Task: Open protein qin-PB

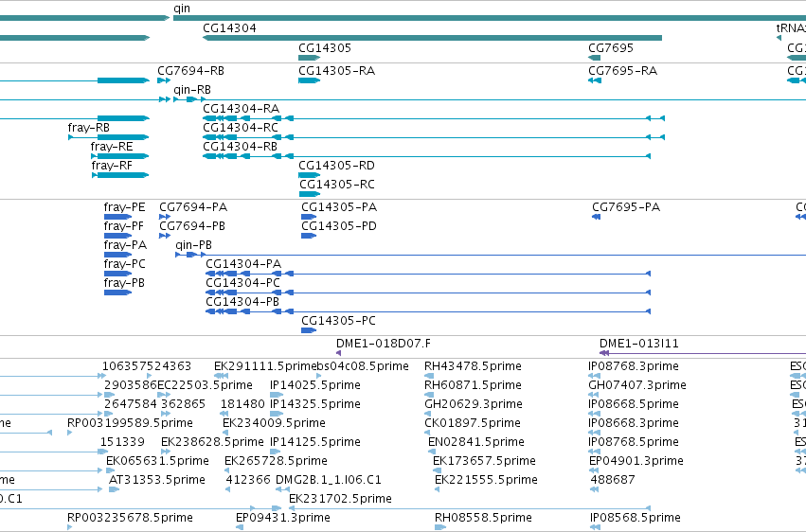Action: (194, 245)
